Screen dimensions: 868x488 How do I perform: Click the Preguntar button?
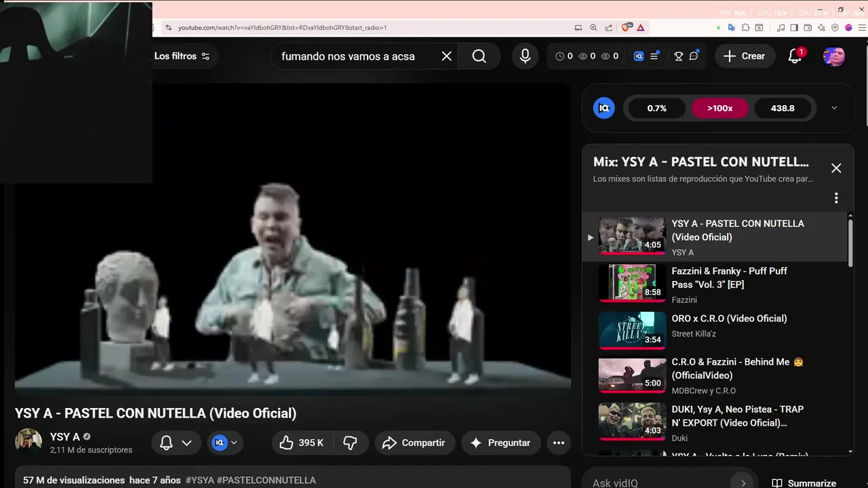(x=500, y=443)
